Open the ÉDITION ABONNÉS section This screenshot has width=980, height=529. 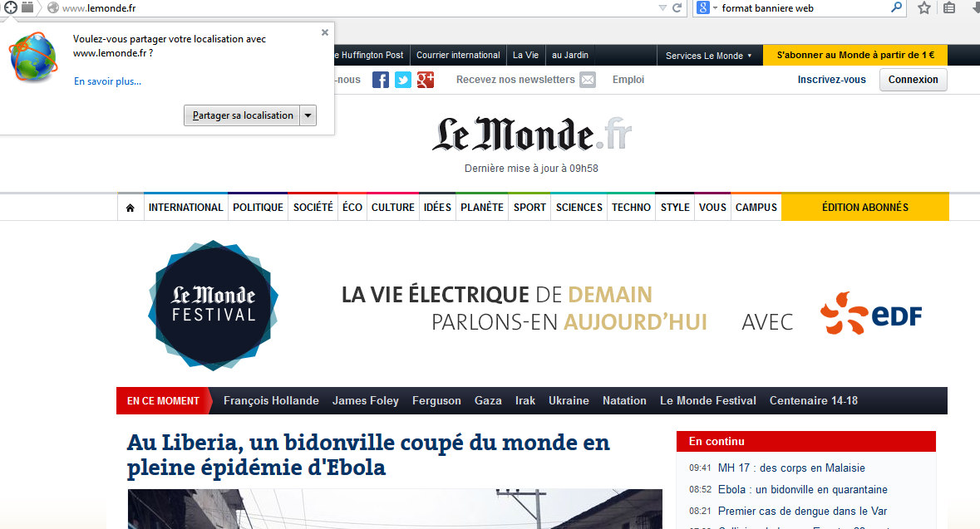(x=865, y=208)
